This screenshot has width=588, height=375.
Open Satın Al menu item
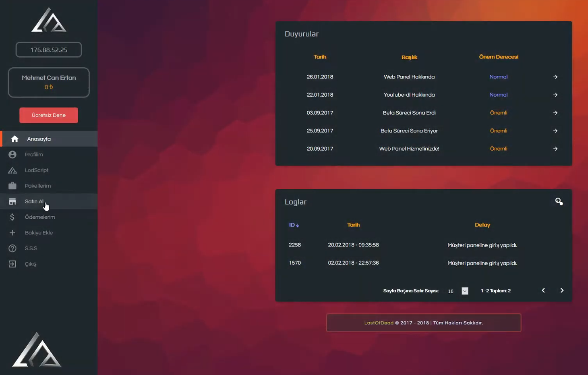[x=49, y=201]
